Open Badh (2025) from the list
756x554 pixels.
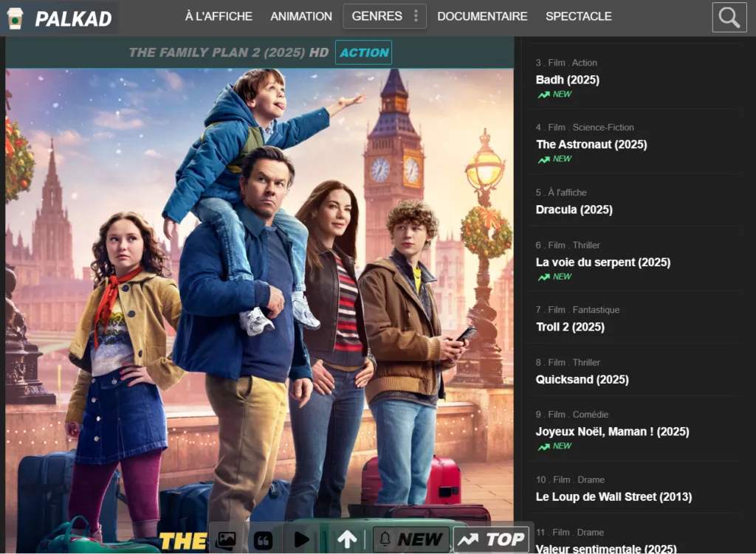pos(567,80)
